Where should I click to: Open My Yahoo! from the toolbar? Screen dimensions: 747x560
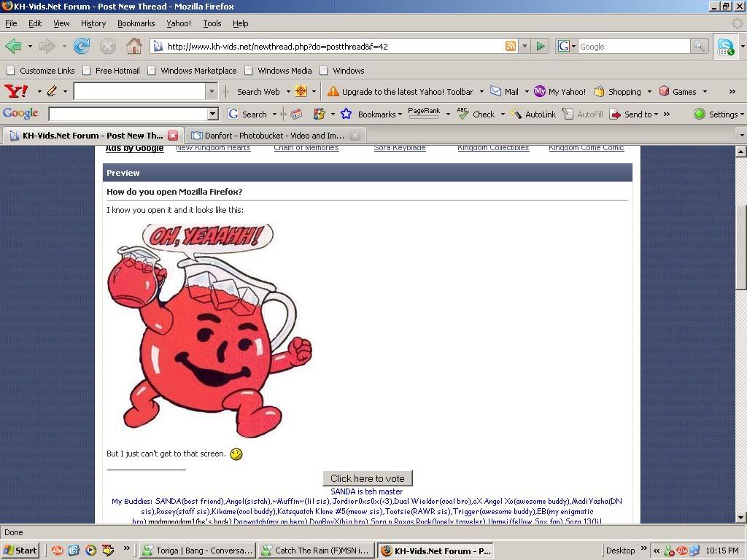click(560, 91)
